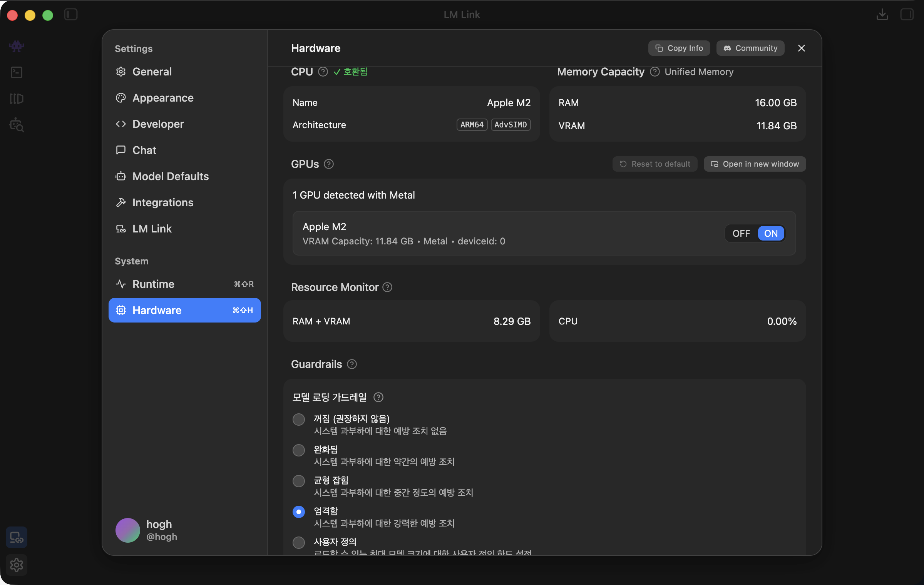Turn the Apple M2 GPU OFF
The width and height of the screenshot is (924, 585).
pos(741,233)
